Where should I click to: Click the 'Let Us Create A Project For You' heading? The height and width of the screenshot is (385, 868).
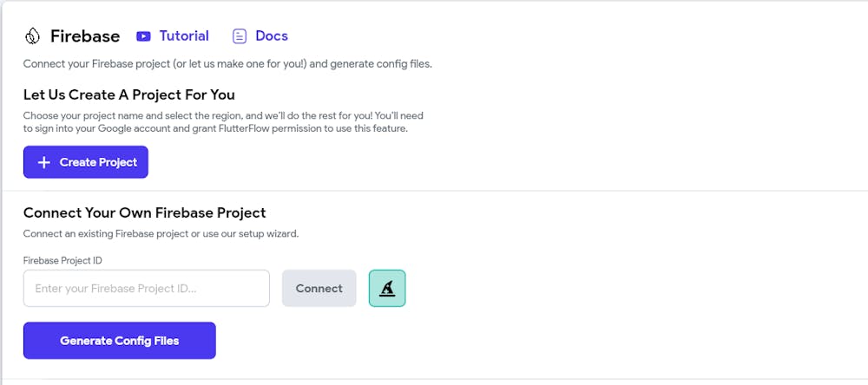point(129,95)
